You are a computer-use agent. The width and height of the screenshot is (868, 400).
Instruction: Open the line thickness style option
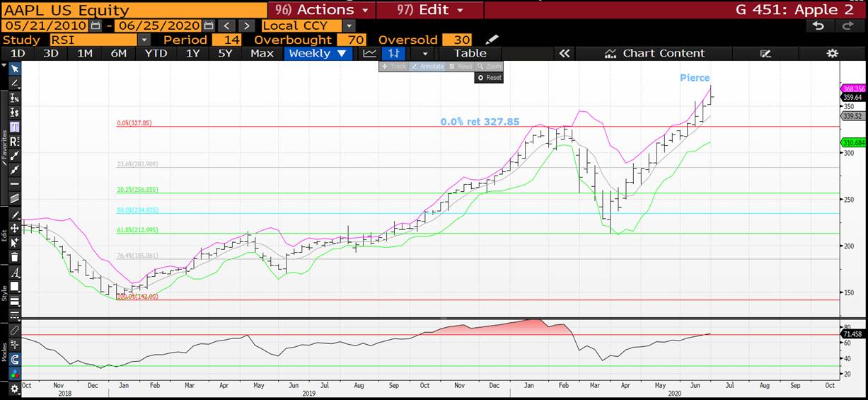tap(15, 301)
